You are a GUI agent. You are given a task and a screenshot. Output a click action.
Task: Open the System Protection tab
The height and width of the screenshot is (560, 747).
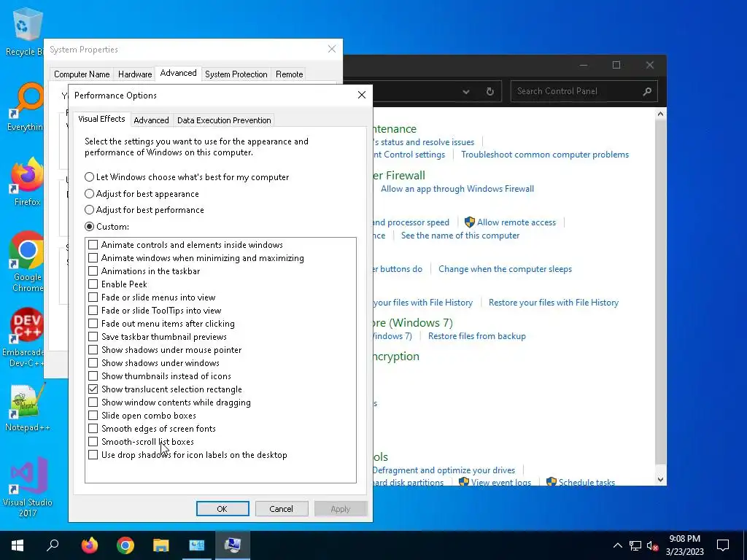[236, 74]
